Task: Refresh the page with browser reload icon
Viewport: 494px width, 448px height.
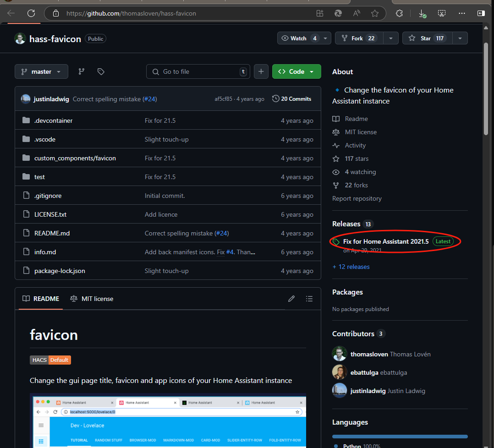Action: coord(31,13)
